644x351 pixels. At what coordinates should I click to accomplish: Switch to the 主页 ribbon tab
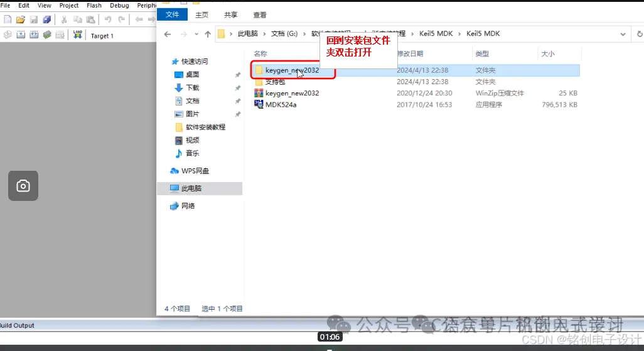click(201, 15)
